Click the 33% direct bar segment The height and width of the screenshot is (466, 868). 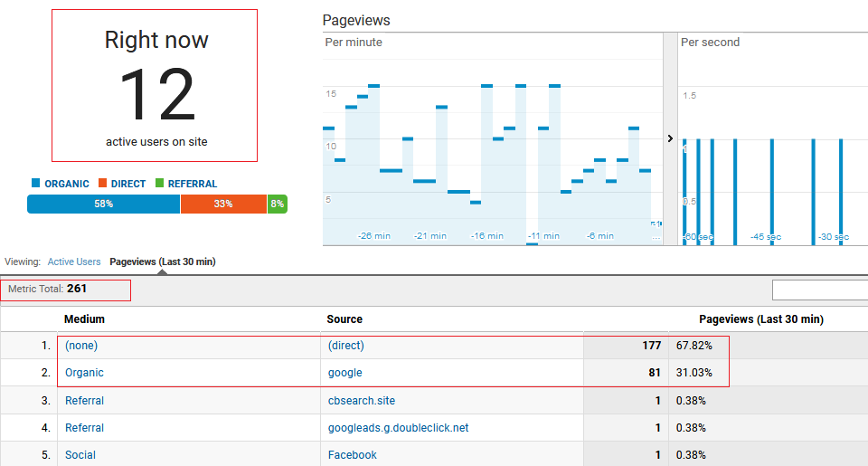pyautogui.click(x=223, y=204)
